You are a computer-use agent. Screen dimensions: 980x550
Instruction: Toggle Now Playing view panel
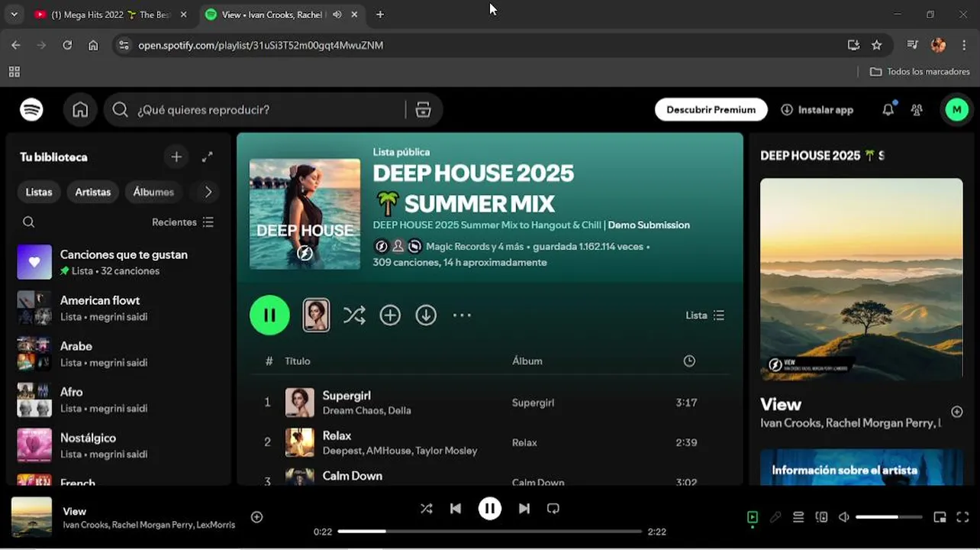tap(753, 517)
